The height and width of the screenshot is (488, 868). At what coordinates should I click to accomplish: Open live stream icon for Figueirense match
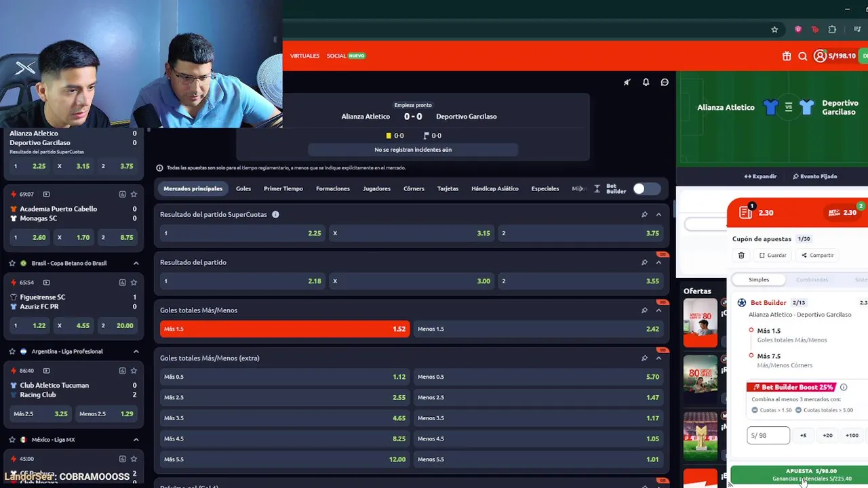click(x=46, y=283)
